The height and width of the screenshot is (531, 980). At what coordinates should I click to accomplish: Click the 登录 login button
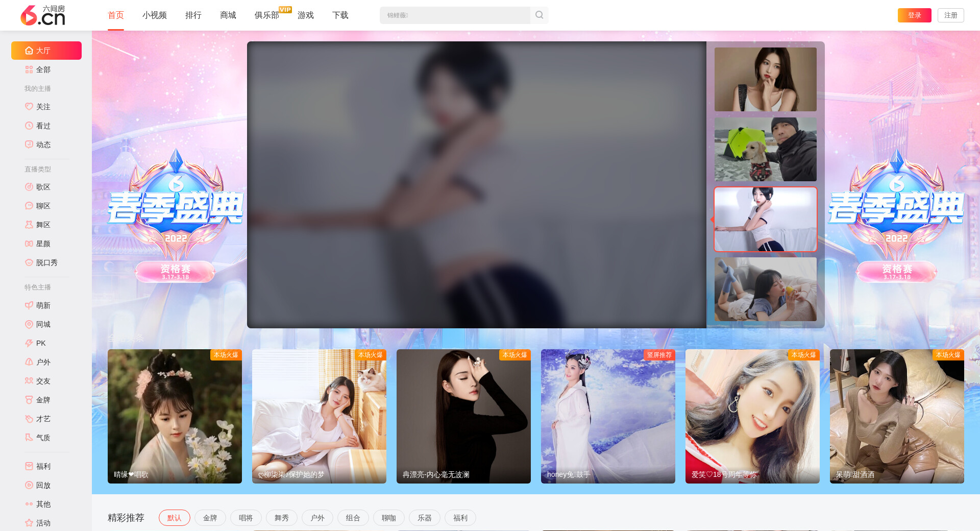(x=915, y=15)
